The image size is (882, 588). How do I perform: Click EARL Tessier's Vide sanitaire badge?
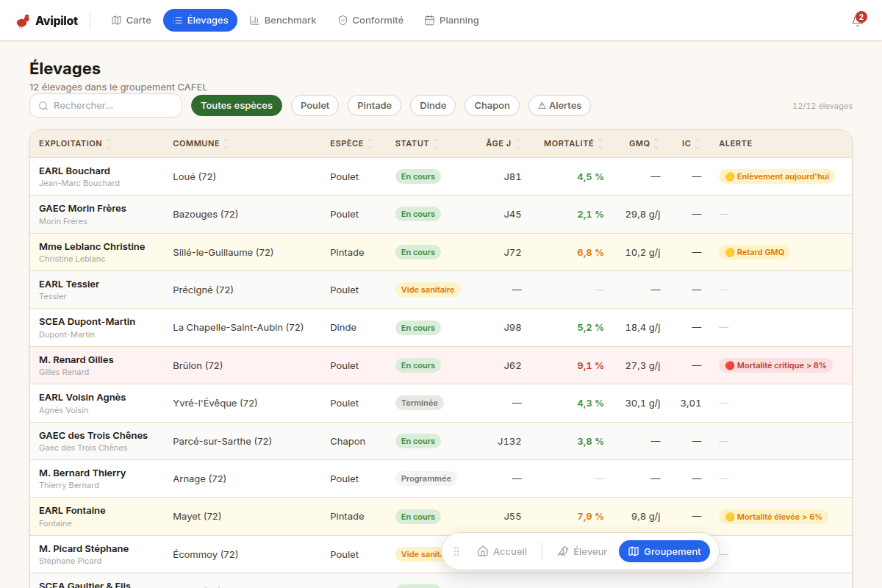[429, 290]
